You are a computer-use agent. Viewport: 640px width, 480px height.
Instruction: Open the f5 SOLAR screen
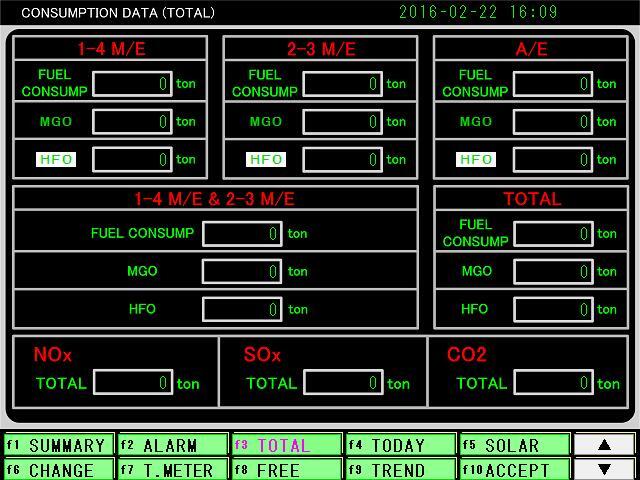coord(514,445)
